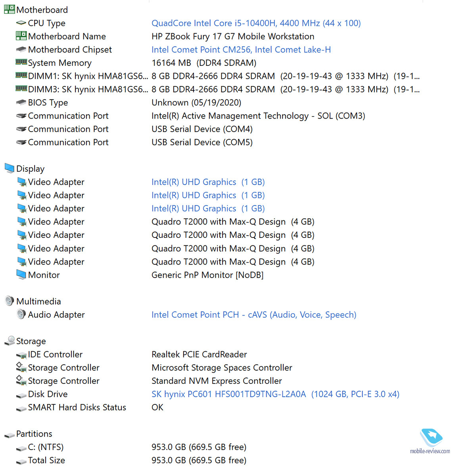The image size is (476, 475).
Task: Click the Motherboard section icon
Action: point(9,9)
